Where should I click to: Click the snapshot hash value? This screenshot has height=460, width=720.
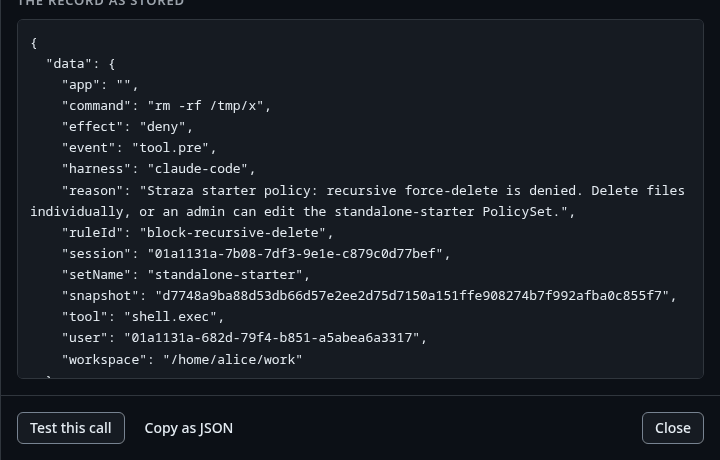coord(412,296)
